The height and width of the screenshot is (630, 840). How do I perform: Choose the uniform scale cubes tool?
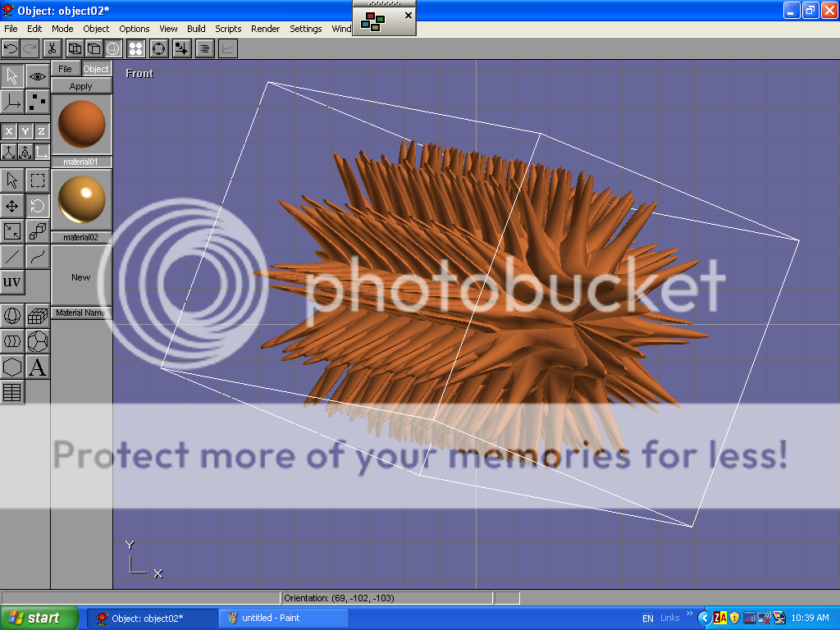tap(38, 231)
